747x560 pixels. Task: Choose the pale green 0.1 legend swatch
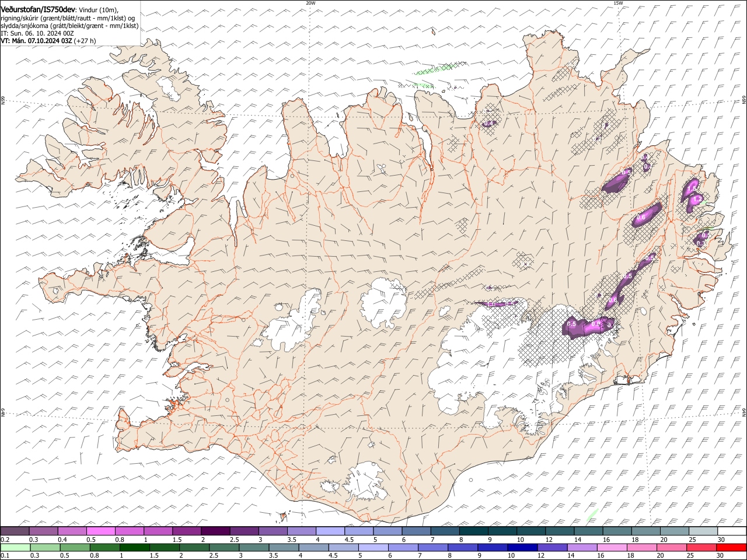(15, 547)
